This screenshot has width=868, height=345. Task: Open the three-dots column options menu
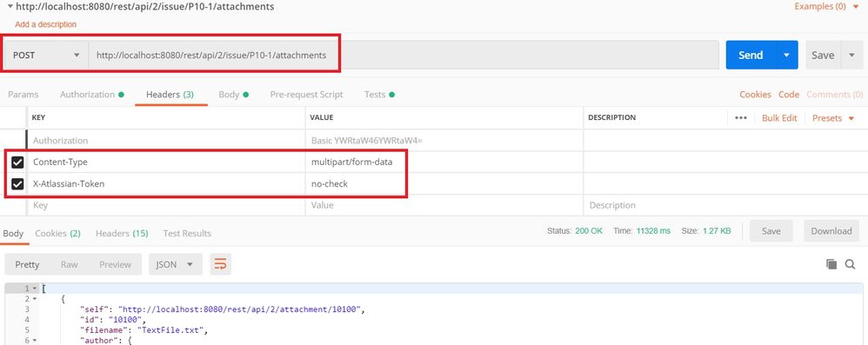(x=741, y=118)
